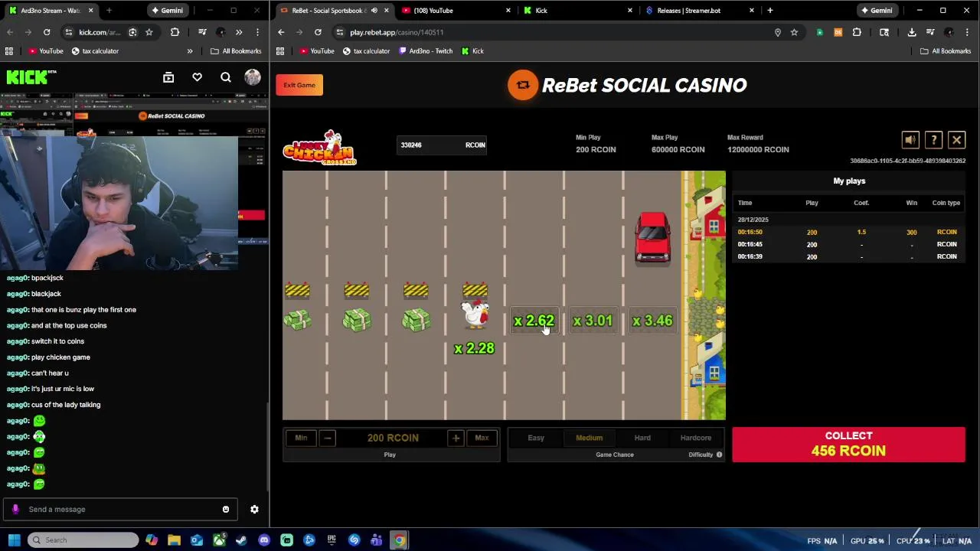This screenshot has height=551, width=980.
Task: Select Easy difficulty
Action: (x=536, y=438)
